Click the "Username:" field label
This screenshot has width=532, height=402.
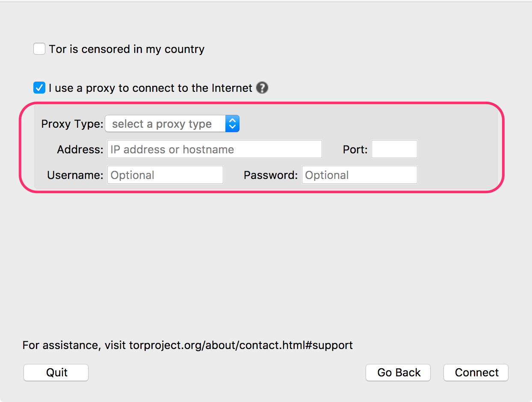75,175
